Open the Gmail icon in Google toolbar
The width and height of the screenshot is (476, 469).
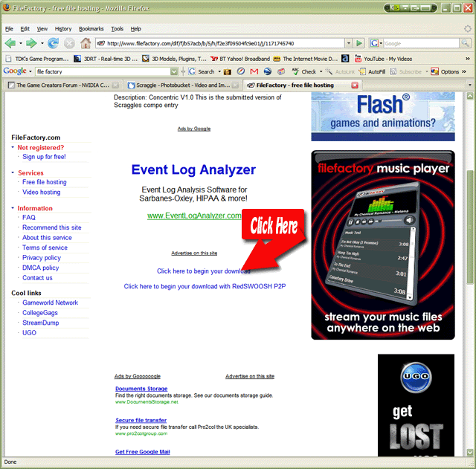pyautogui.click(x=254, y=71)
